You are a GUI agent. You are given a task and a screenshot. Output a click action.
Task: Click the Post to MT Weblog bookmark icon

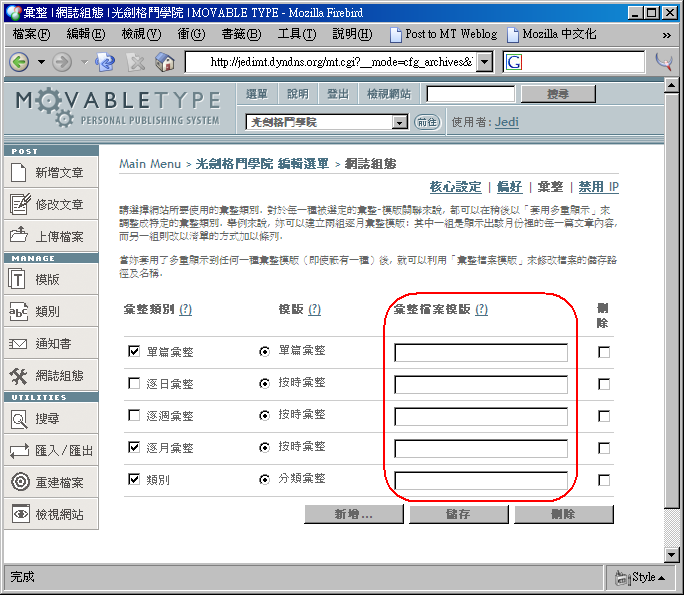tap(395, 35)
